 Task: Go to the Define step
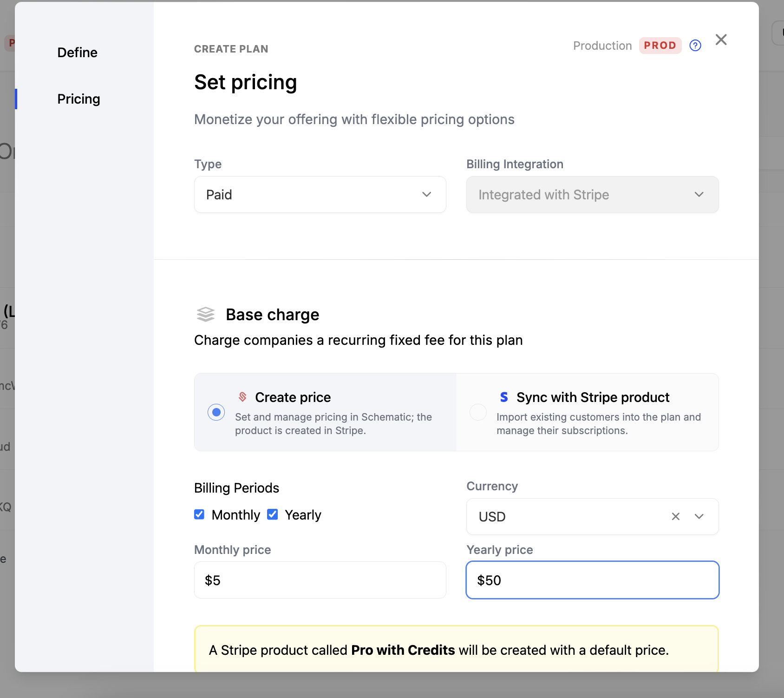(x=78, y=53)
